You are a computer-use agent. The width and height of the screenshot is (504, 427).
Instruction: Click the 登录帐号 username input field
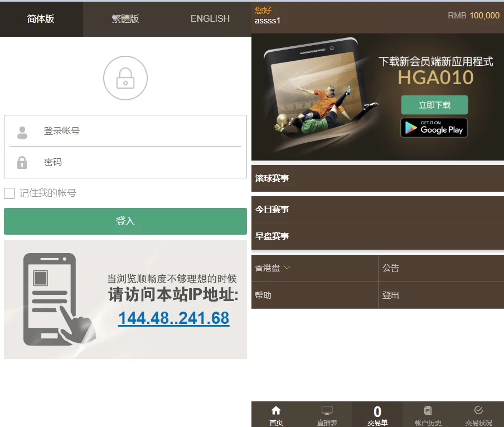139,131
